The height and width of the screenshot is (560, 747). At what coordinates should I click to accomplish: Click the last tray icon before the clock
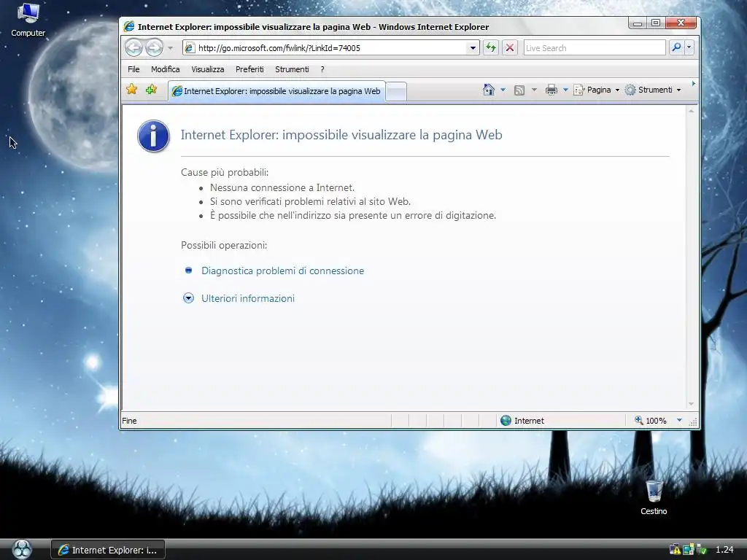tap(701, 550)
